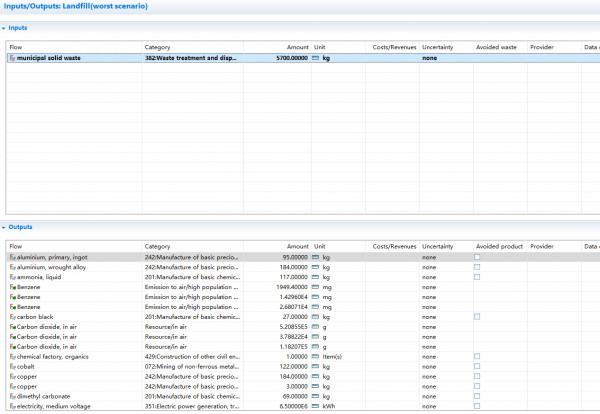The width and height of the screenshot is (600, 414).
Task: Collapse the Outputs section
Action: pyautogui.click(x=3, y=227)
